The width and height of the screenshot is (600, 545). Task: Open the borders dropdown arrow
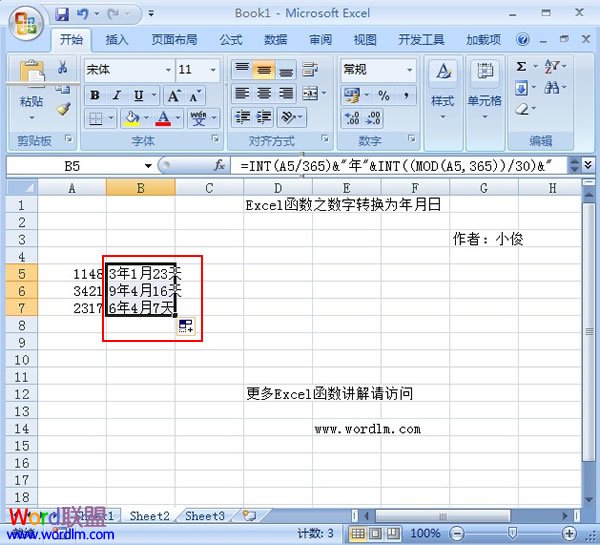point(111,118)
